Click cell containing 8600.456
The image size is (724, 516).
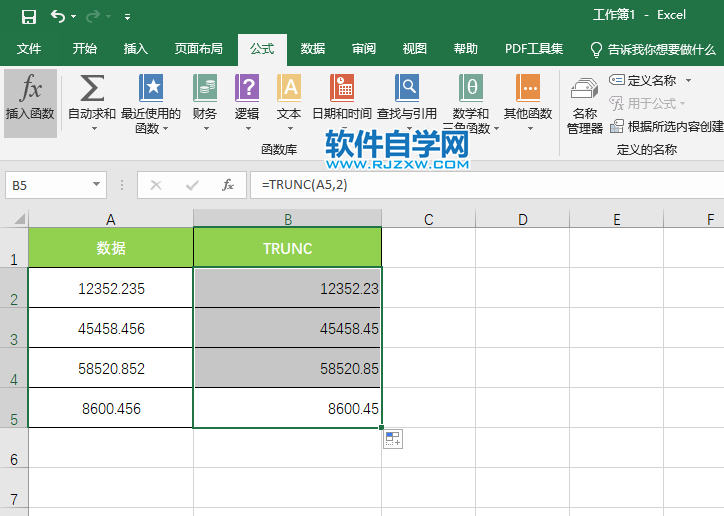[x=111, y=408]
